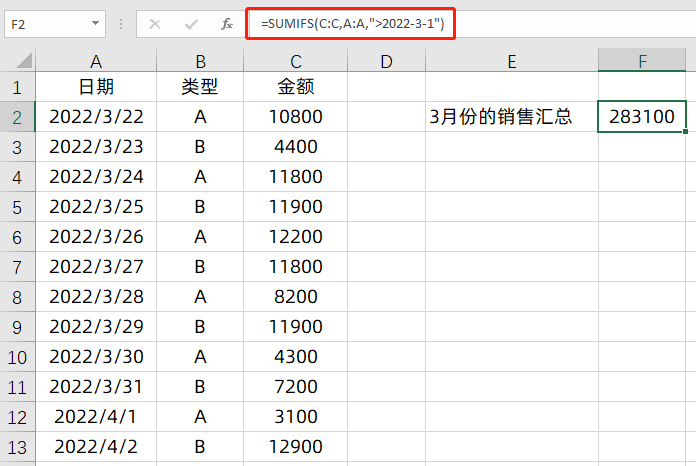Click the 日期 header cell
Screen dimensions: 696x466
tap(96, 87)
